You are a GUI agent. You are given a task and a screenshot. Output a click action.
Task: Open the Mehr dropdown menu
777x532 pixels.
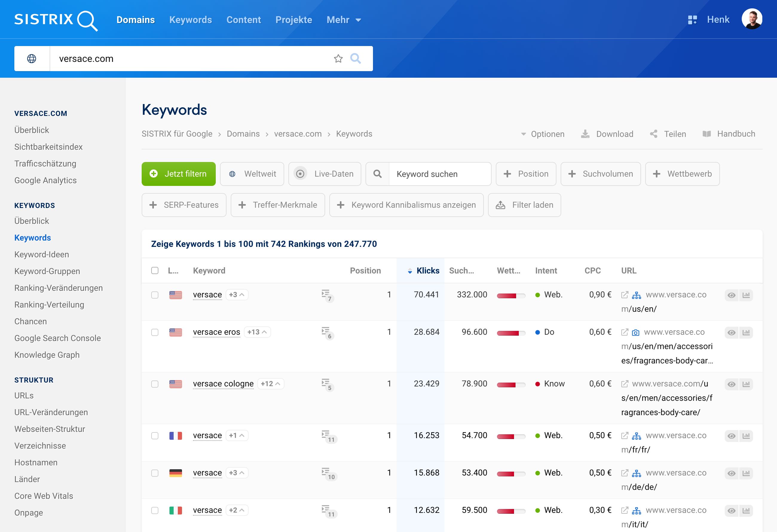(x=344, y=20)
